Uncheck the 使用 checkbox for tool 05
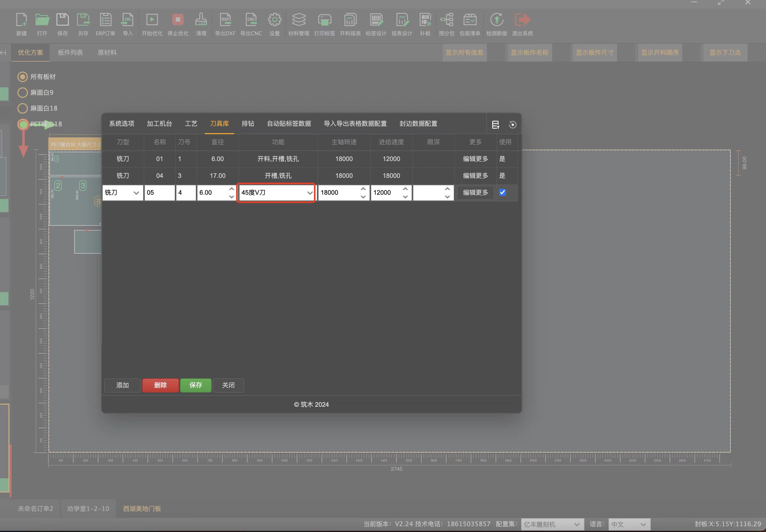Screen dimensions: 766x532 (x=502, y=192)
